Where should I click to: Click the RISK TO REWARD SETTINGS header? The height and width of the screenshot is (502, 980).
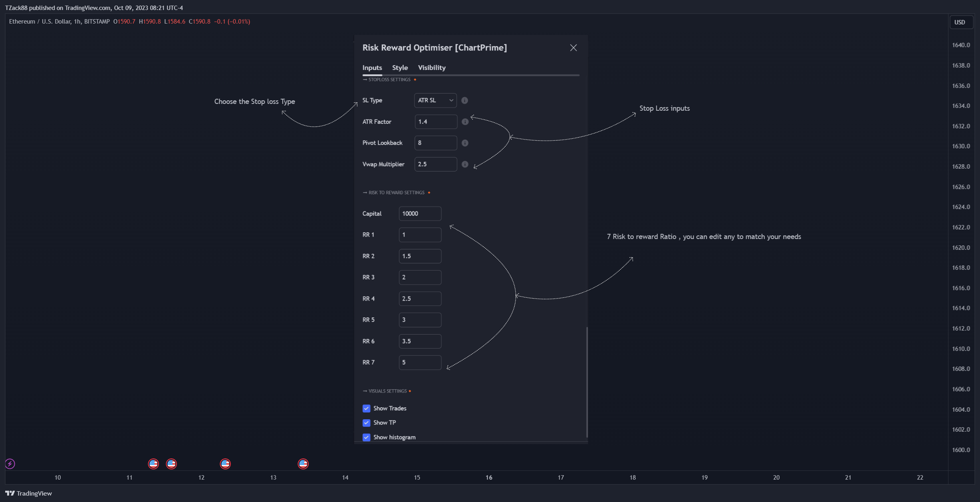coord(397,193)
